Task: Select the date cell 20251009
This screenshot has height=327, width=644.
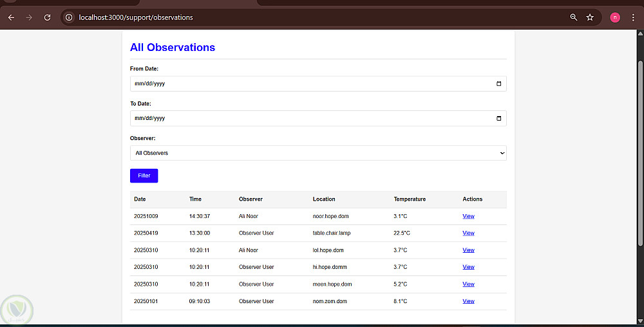Action: [x=146, y=216]
